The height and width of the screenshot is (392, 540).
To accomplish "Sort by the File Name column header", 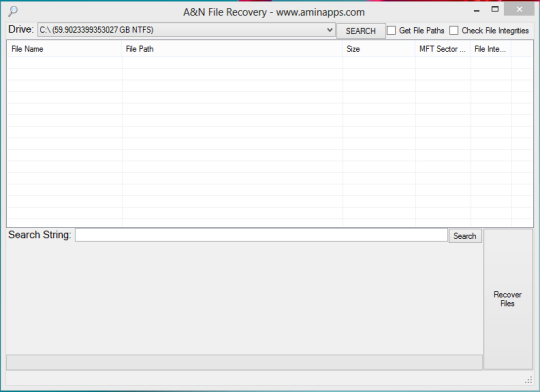I will click(64, 49).
